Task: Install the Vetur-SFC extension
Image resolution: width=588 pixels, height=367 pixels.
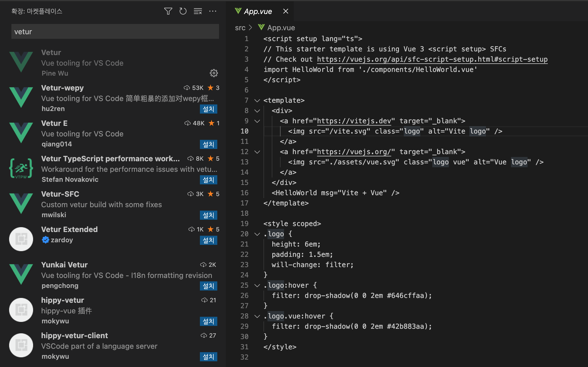Action: point(208,215)
